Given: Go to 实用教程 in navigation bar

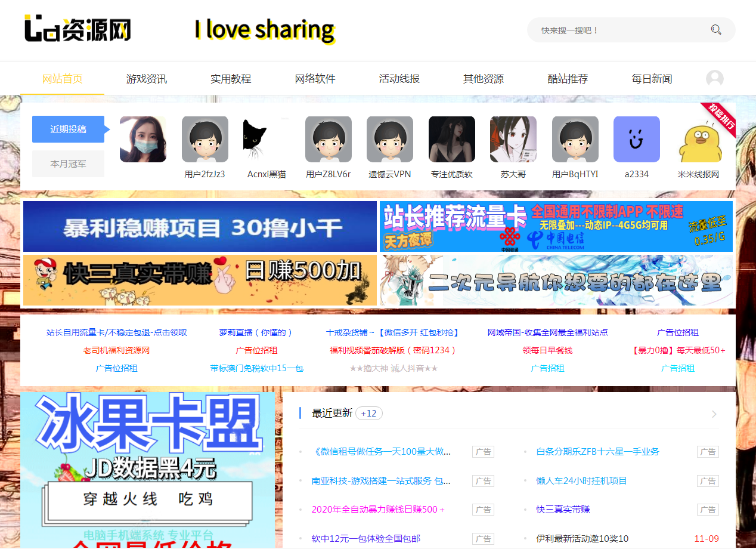Looking at the screenshot, I should tap(231, 79).
